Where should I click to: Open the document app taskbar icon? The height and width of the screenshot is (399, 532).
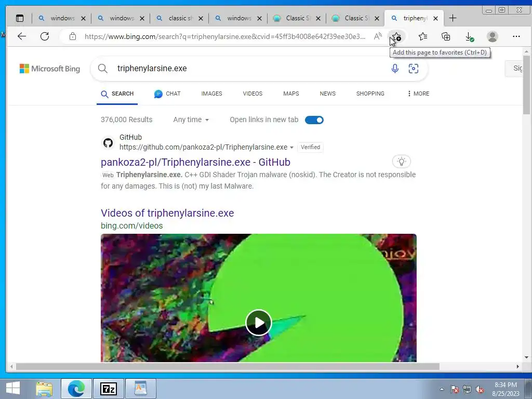141,389
